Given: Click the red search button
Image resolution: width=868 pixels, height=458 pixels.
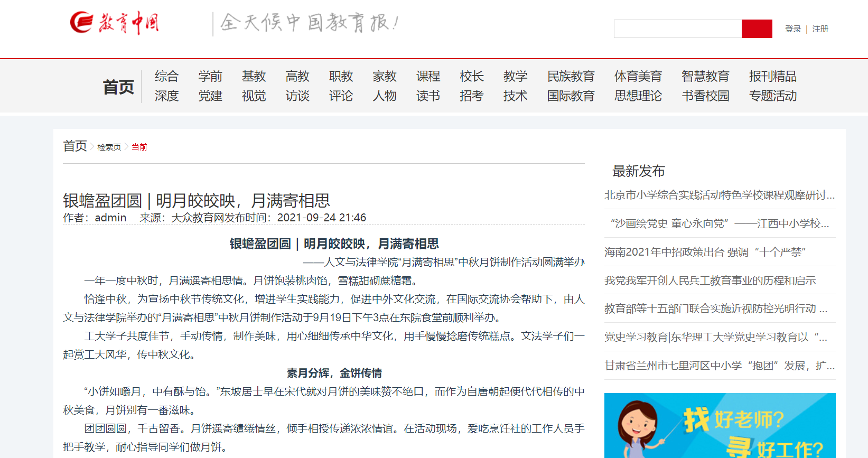Looking at the screenshot, I should (757, 29).
